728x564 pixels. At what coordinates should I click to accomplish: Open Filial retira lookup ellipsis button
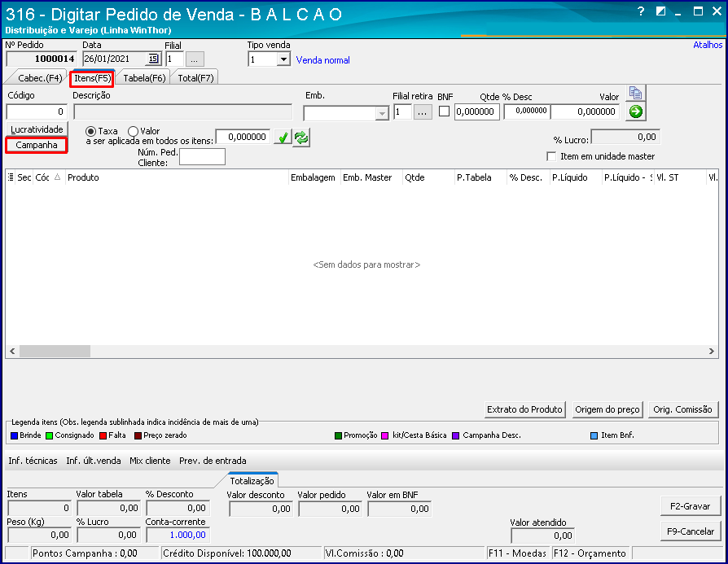[x=423, y=111]
